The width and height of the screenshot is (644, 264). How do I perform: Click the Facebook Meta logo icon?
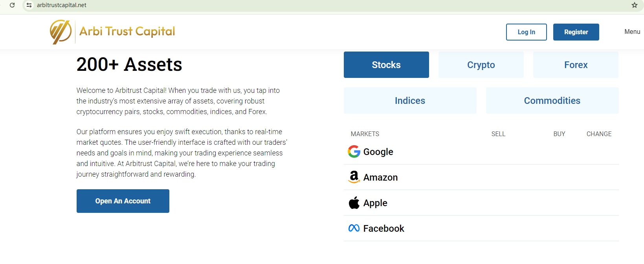coord(354,228)
